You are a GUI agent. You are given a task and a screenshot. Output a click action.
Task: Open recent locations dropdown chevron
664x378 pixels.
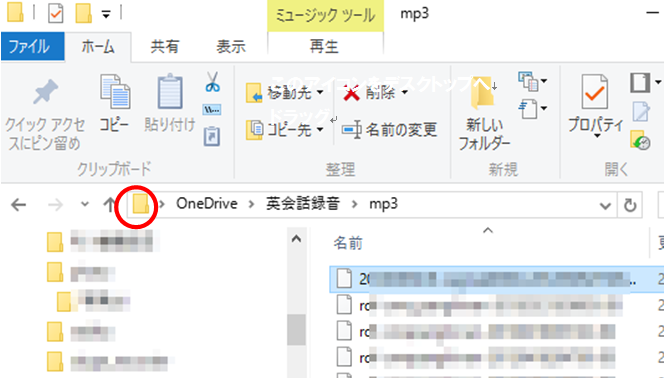click(85, 204)
